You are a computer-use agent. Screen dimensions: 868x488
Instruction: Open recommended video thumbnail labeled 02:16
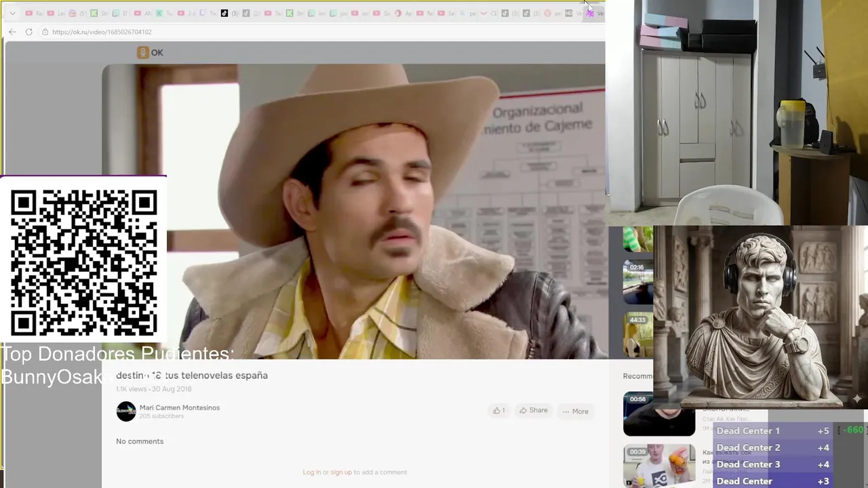pyautogui.click(x=638, y=282)
